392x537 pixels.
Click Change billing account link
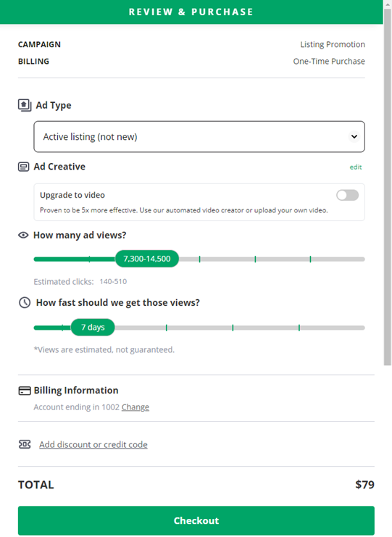(x=135, y=407)
